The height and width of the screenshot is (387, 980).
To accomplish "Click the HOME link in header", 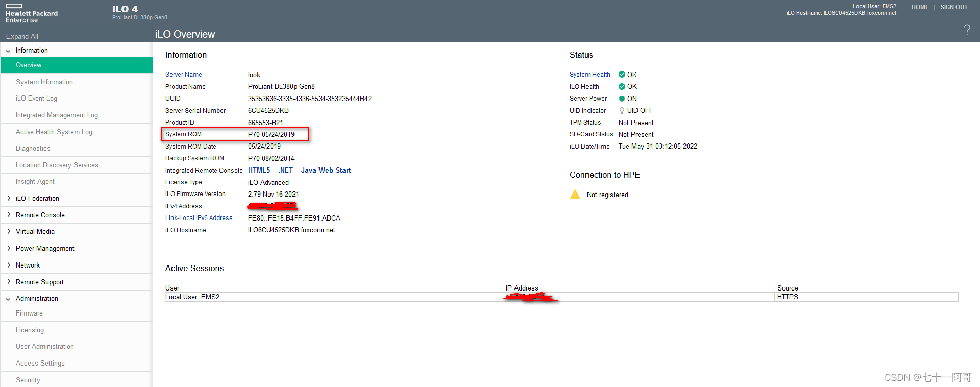I will click(920, 7).
